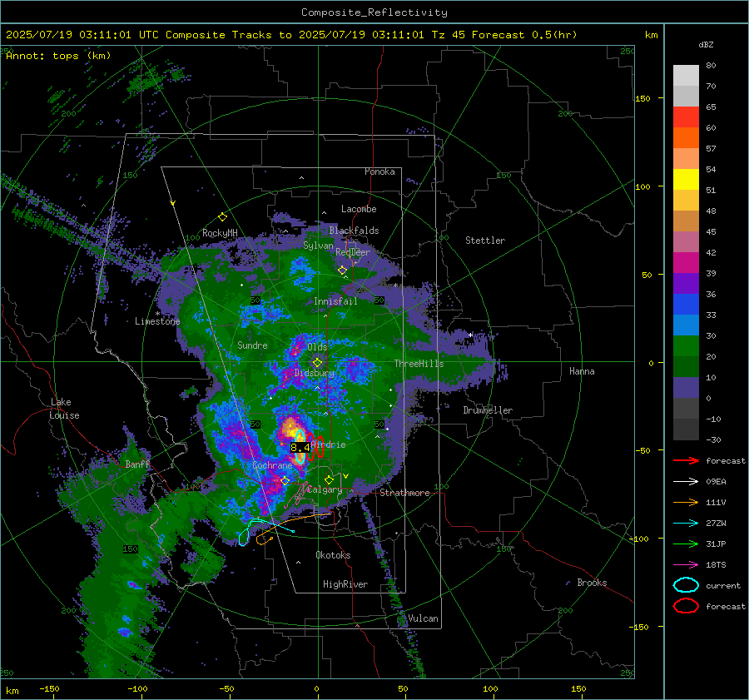749x700 pixels.
Task: Click the royal blue swatch in dBZ scale
Action: [x=686, y=305]
